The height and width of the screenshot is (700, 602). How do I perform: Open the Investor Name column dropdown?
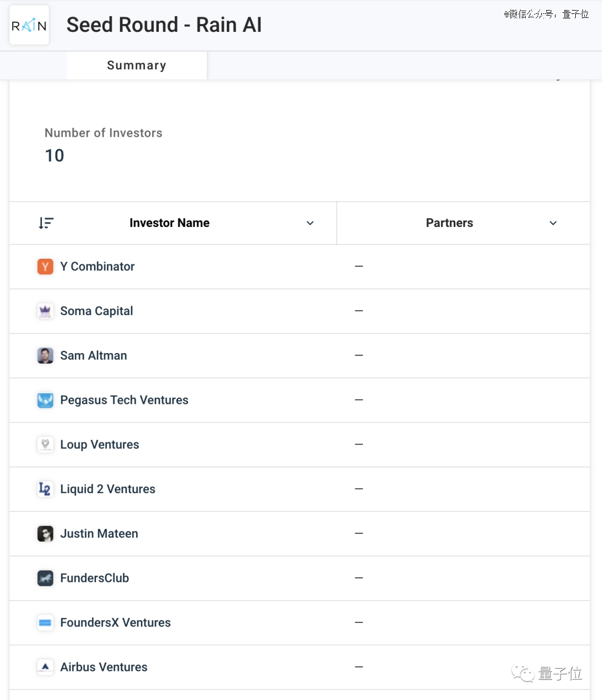click(x=310, y=223)
